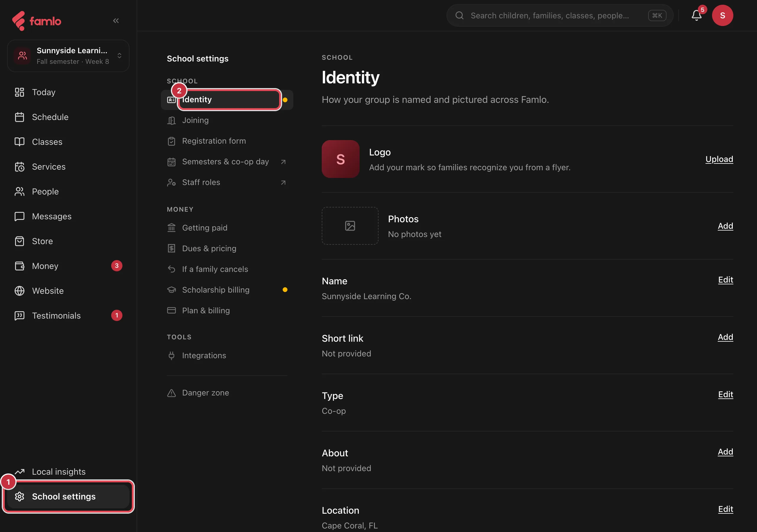
Task: Click Add link for About
Action: click(x=725, y=452)
